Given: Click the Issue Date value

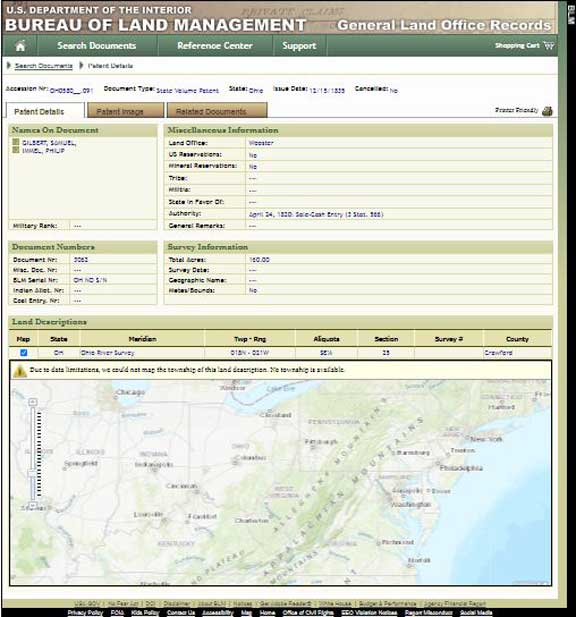Looking at the screenshot, I should (x=327, y=91).
